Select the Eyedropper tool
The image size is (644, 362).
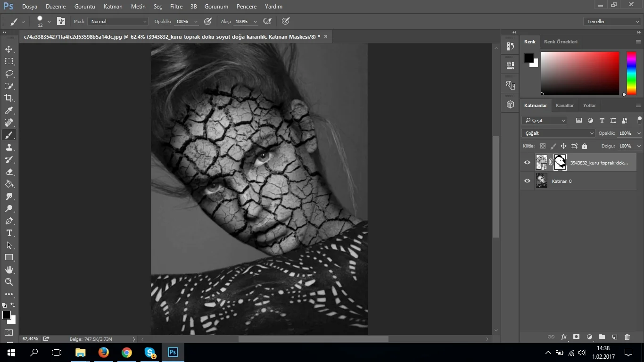pos(9,110)
